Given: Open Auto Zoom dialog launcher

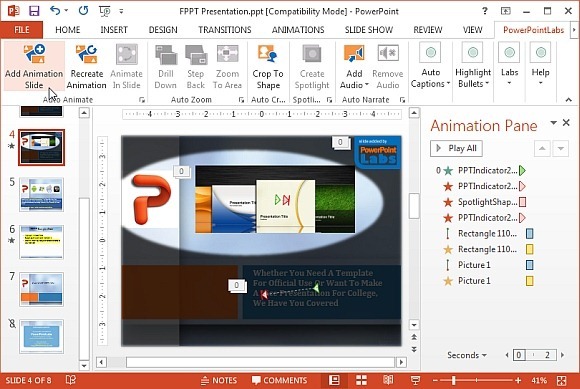Looking at the screenshot, I should click(x=242, y=100).
